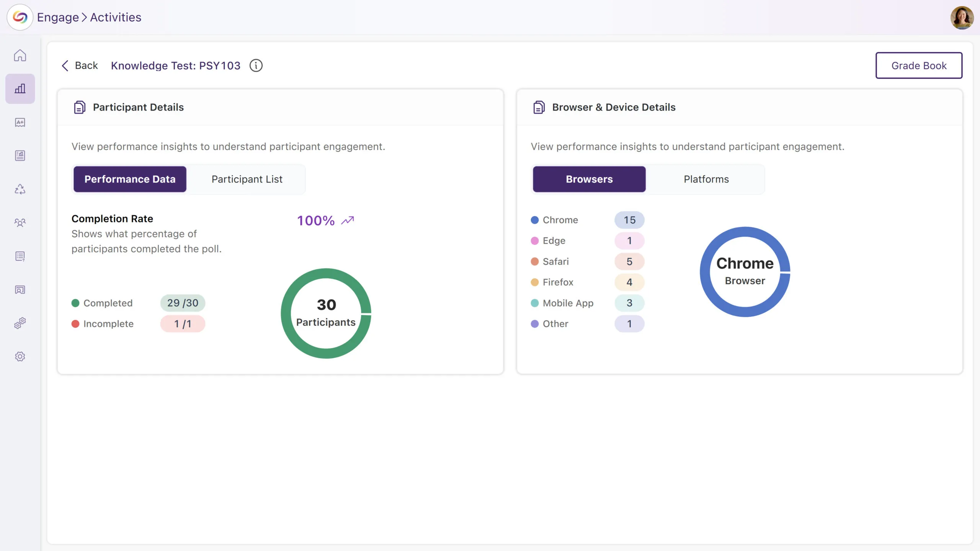Click the question list sidebar icon
This screenshot has height=551, width=980.
click(x=20, y=256)
